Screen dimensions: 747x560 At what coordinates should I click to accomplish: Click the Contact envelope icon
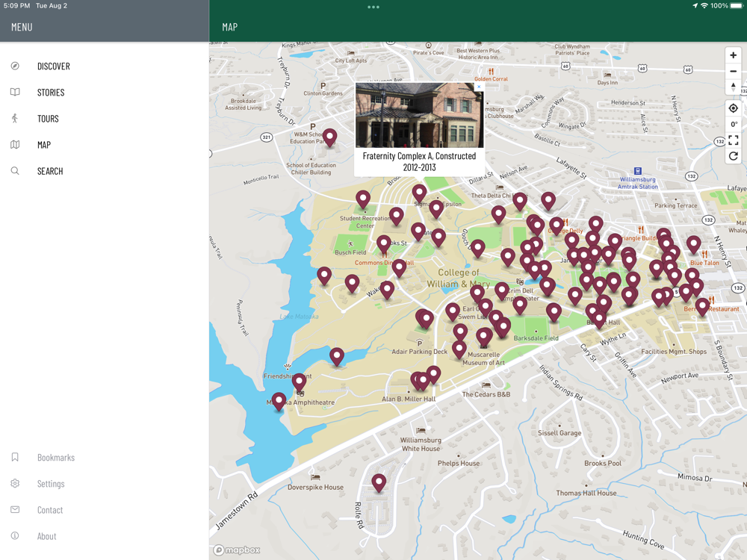click(15, 509)
